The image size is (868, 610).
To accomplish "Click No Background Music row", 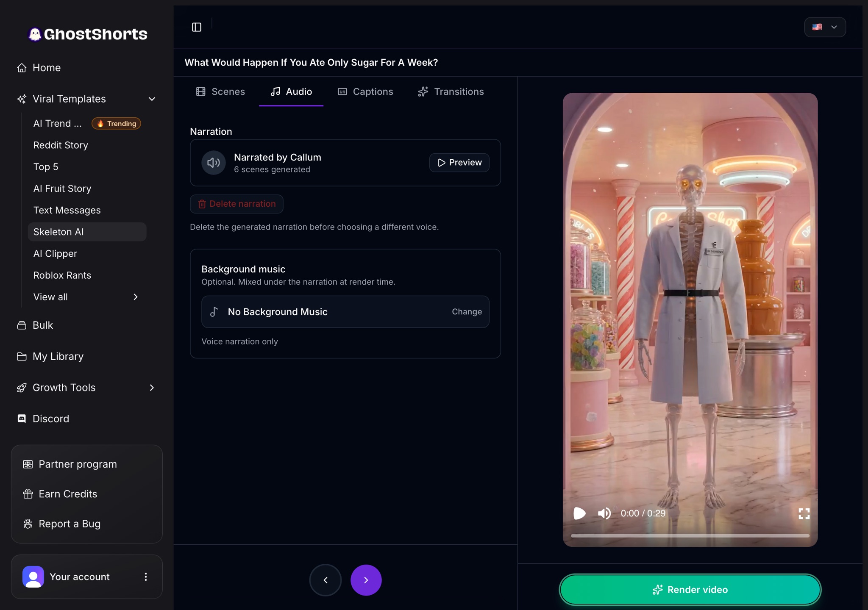I will pos(345,312).
